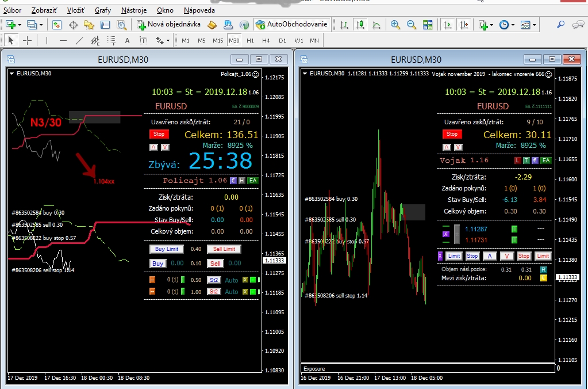The height and width of the screenshot is (389, 588).
Task: Select the horizontal line tool
Action: tap(63, 40)
